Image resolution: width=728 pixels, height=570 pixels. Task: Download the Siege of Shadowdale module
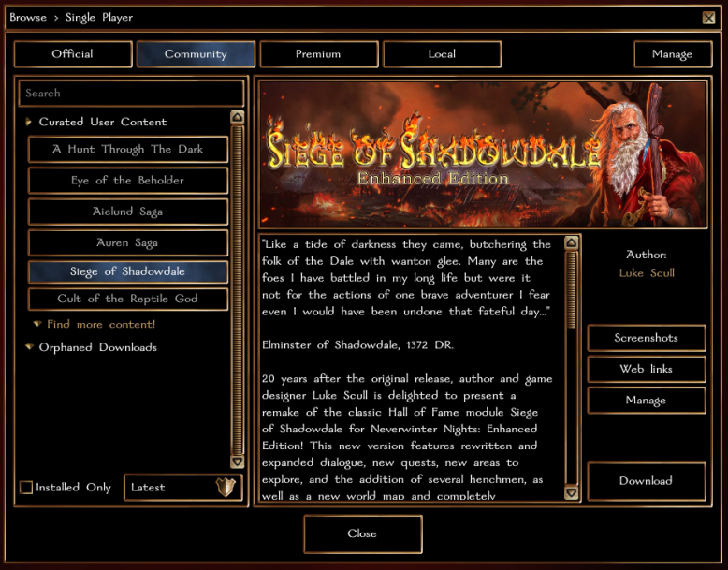tap(647, 481)
